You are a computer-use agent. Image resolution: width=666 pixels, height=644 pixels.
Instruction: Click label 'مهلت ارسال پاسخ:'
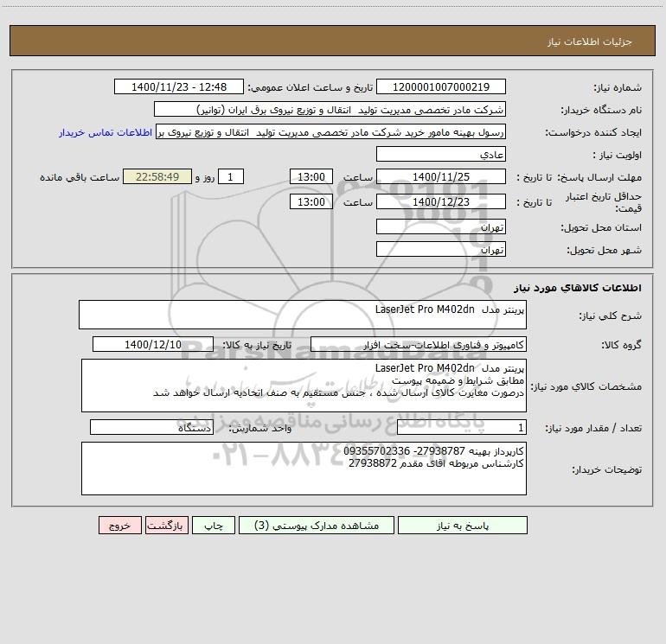point(599,177)
